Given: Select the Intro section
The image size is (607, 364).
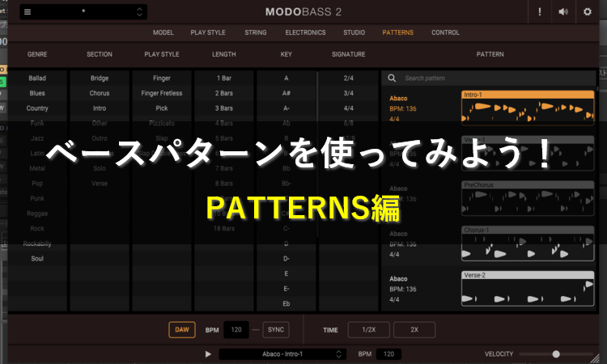Looking at the screenshot, I should click(100, 108).
